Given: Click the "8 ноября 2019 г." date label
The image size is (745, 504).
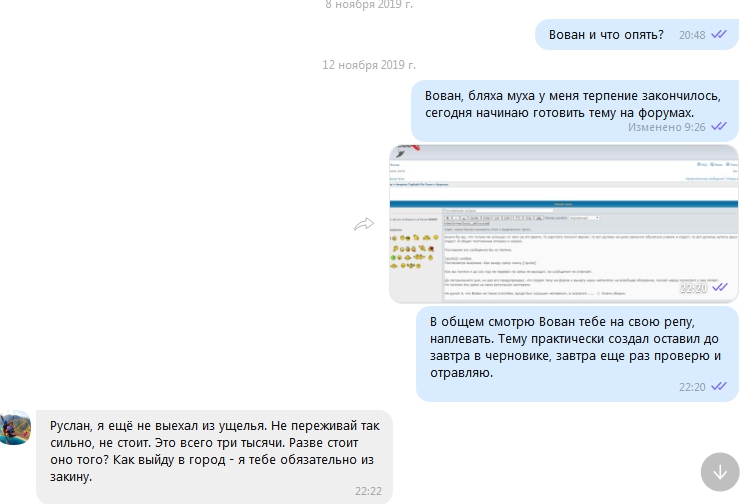Looking at the screenshot, I should 369,5.
